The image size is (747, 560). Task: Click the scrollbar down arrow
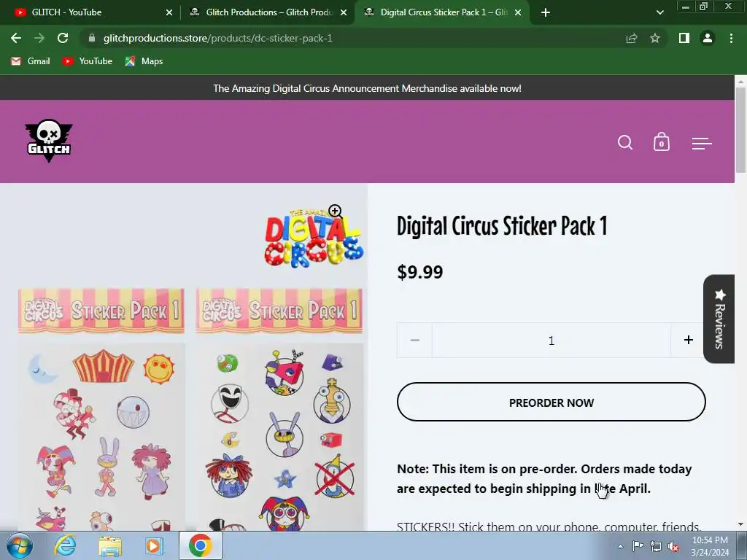(740, 524)
